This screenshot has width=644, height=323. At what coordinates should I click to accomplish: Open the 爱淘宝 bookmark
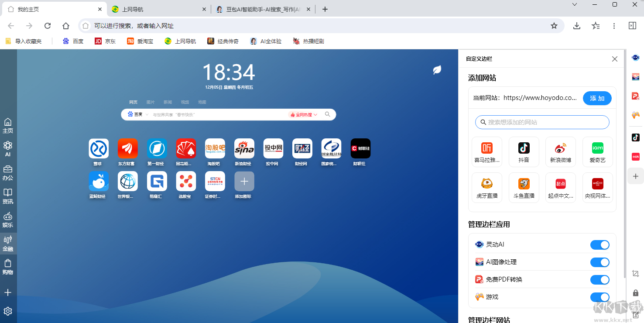click(140, 41)
